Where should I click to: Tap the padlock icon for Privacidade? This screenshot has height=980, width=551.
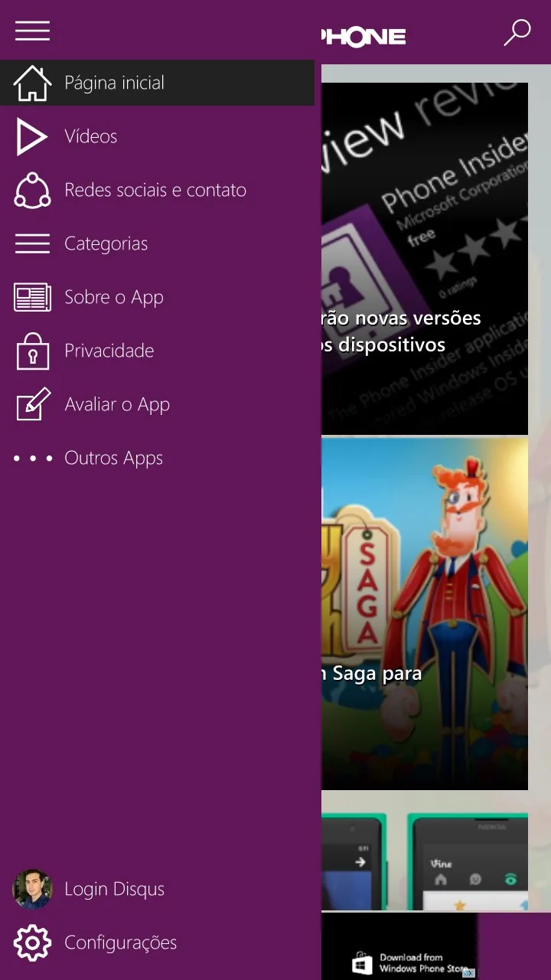tap(32, 351)
